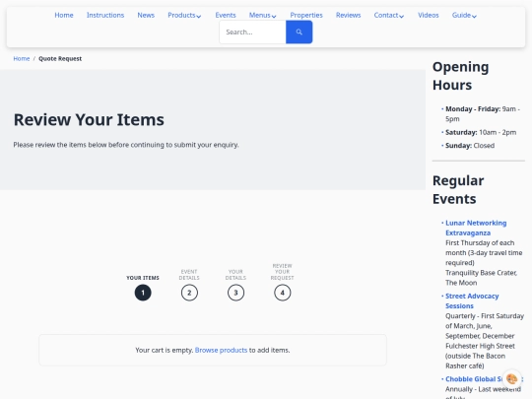Follow the Browse products link
Viewport: 532px width, 399px height.
coord(221,350)
